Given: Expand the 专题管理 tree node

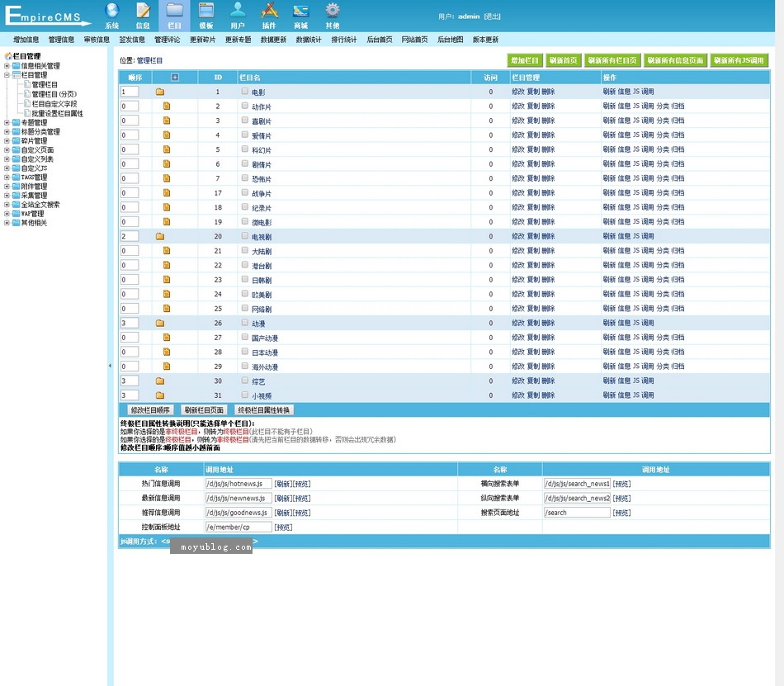Looking at the screenshot, I should [7, 122].
